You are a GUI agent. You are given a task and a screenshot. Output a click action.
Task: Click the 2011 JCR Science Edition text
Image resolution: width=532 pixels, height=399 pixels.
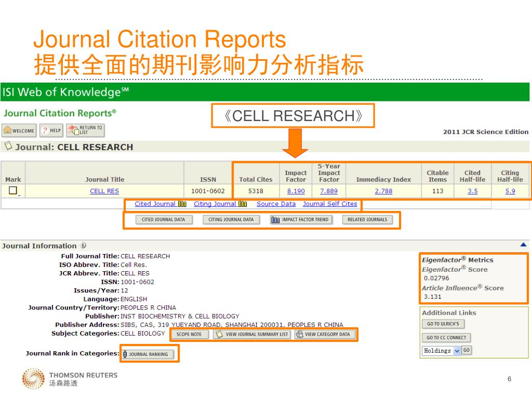pyautogui.click(x=486, y=131)
